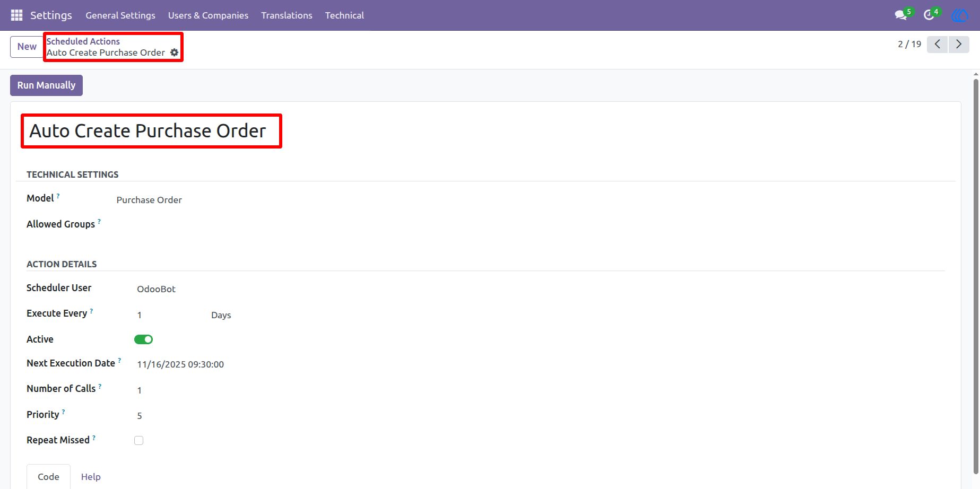
Task: Click the Settings app title
Action: 51,15
